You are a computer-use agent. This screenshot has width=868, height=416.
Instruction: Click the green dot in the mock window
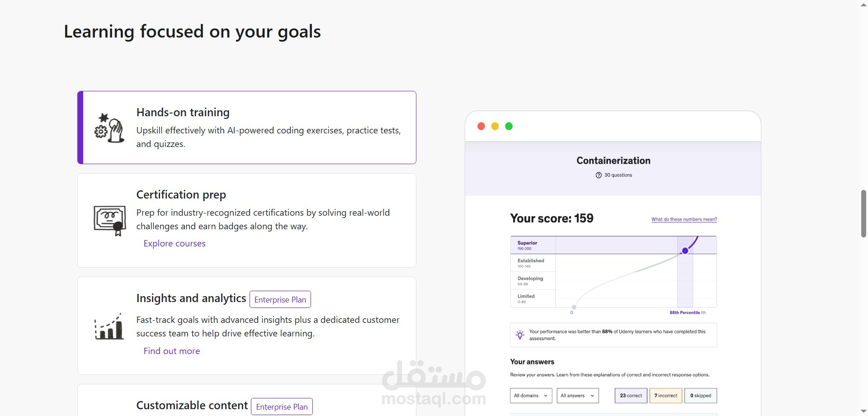pyautogui.click(x=509, y=126)
